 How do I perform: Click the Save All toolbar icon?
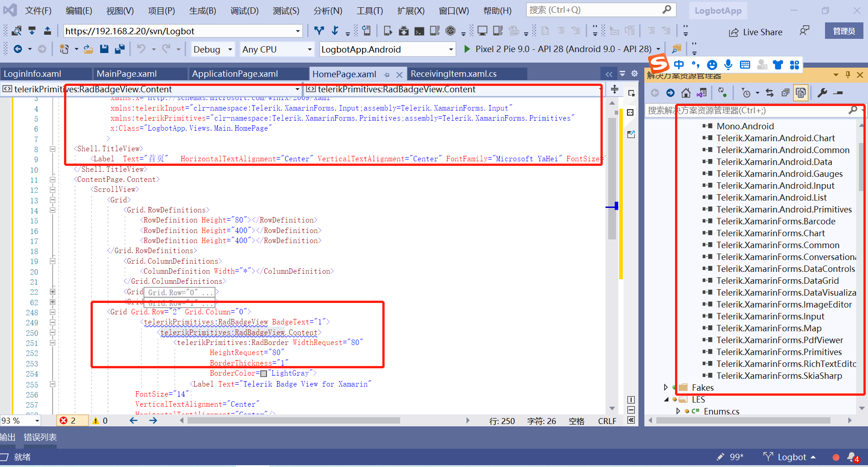(x=120, y=49)
